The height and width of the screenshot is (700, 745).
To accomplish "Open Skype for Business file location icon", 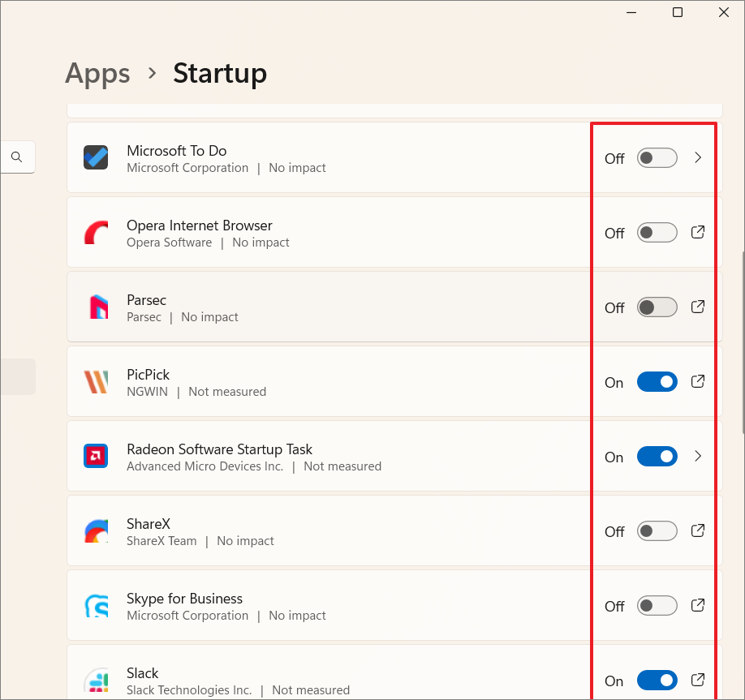I will pos(697,605).
